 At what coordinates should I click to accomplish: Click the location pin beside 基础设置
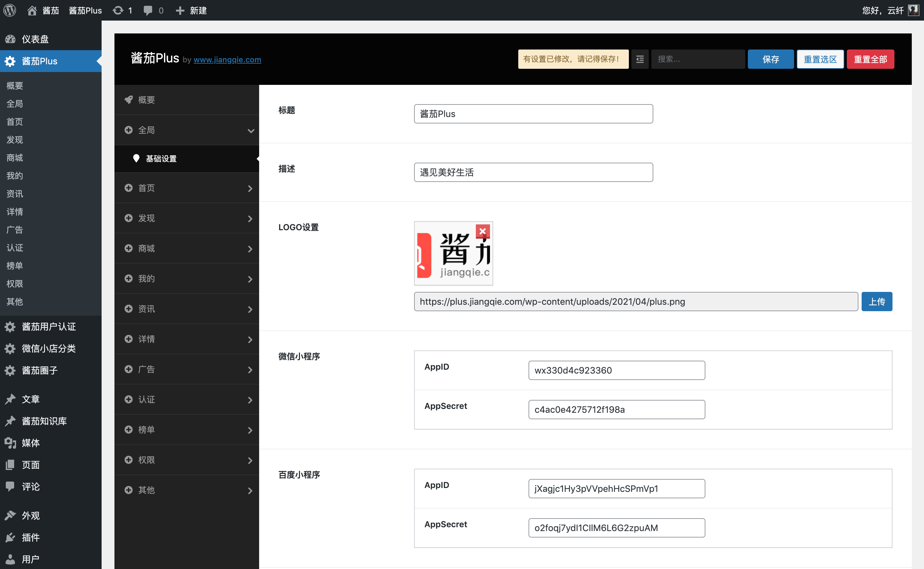pos(136,158)
